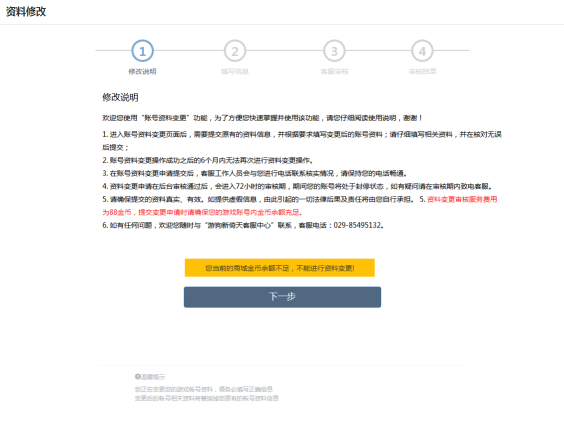Click the welcome sentence about 账号资料变更

click(x=262, y=118)
